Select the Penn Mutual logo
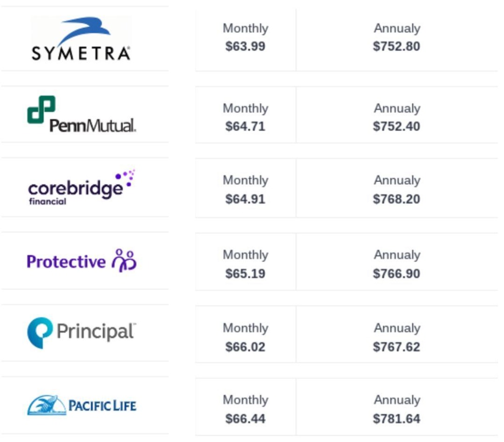504x442 pixels. (82, 114)
